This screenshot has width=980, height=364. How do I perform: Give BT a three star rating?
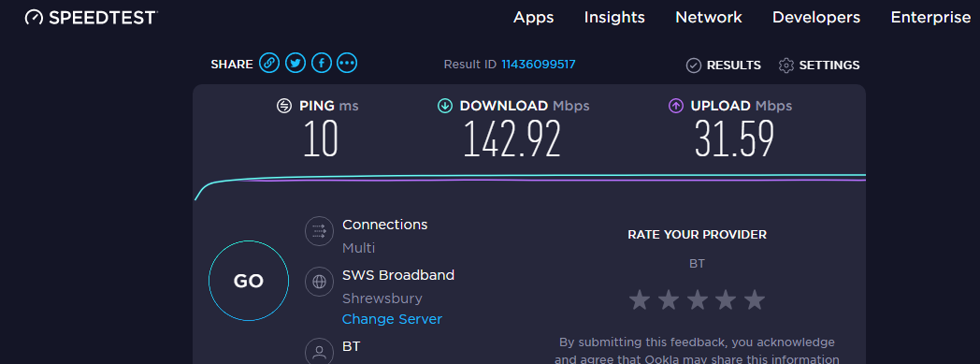pyautogui.click(x=697, y=299)
